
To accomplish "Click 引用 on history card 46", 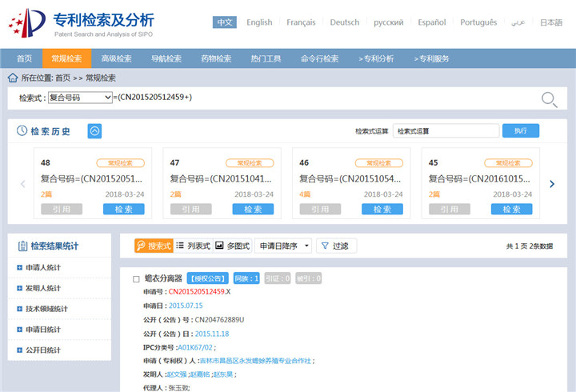I will [x=320, y=209].
